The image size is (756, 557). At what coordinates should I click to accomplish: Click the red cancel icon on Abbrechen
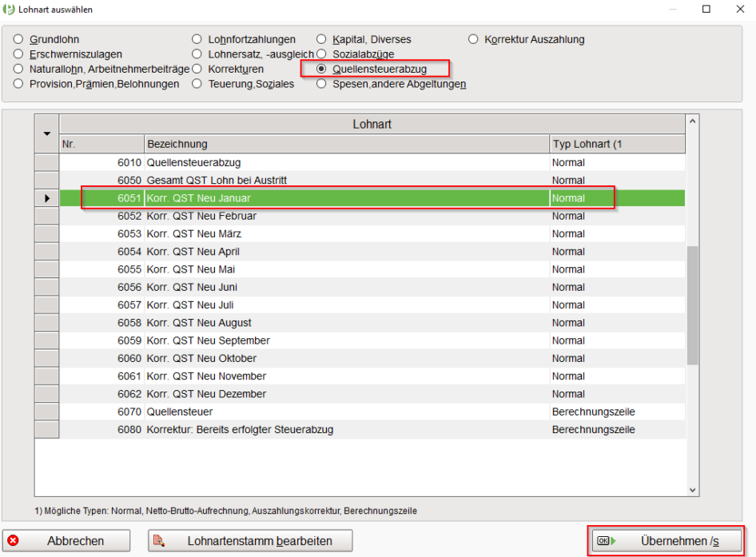14,540
